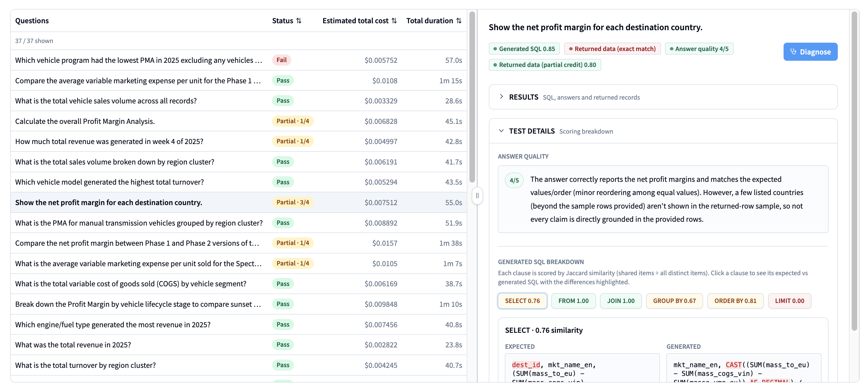Open 'Calculate the overall Profit Margin Analysis' row
Image resolution: width=868 pixels, height=388 pixels.
(238, 121)
